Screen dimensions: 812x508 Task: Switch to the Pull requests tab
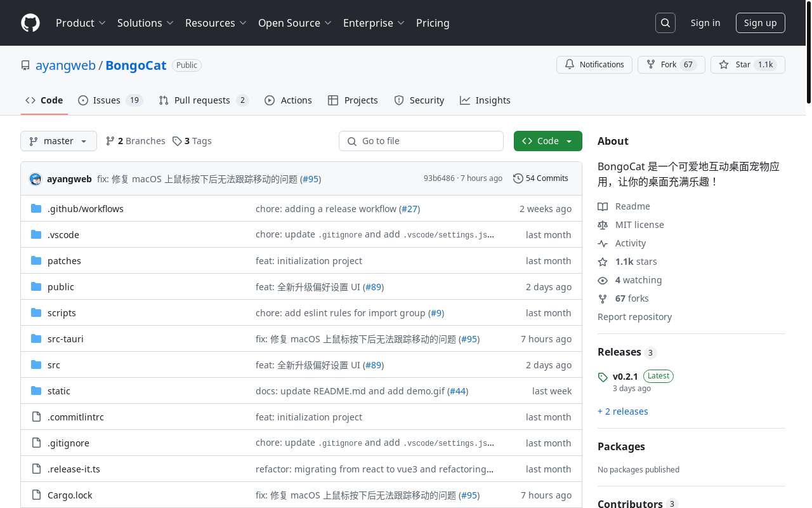point(202,100)
